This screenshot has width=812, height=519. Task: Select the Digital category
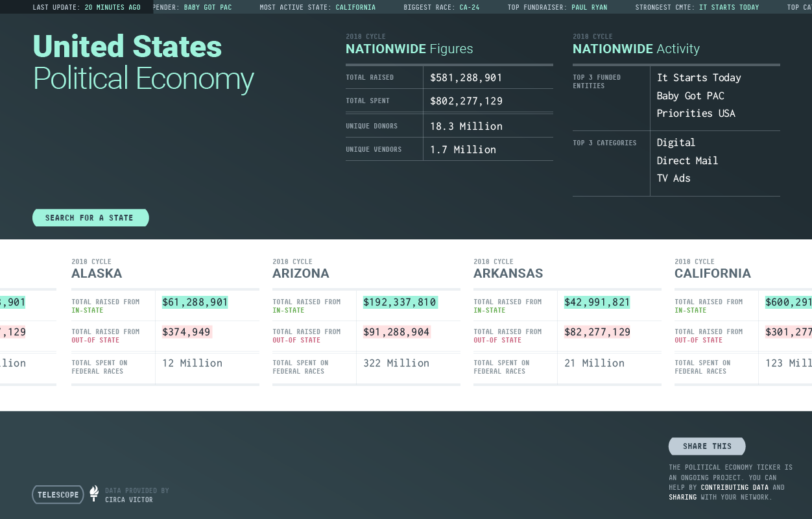[x=676, y=143]
